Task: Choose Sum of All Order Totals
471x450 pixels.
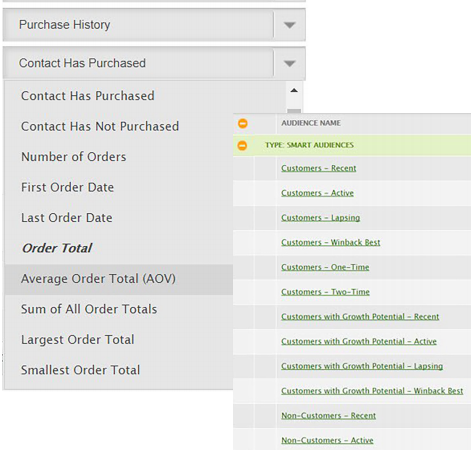Action: 89,309
